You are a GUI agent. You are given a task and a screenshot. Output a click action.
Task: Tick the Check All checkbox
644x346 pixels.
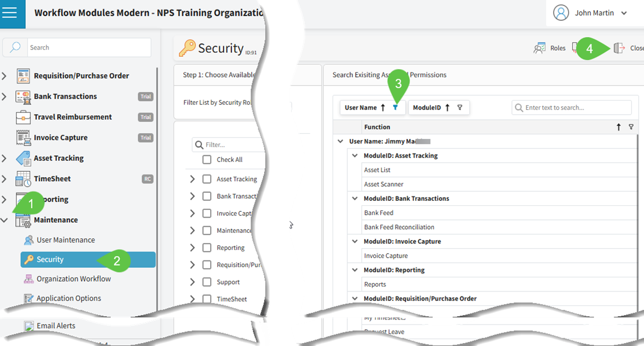(207, 160)
